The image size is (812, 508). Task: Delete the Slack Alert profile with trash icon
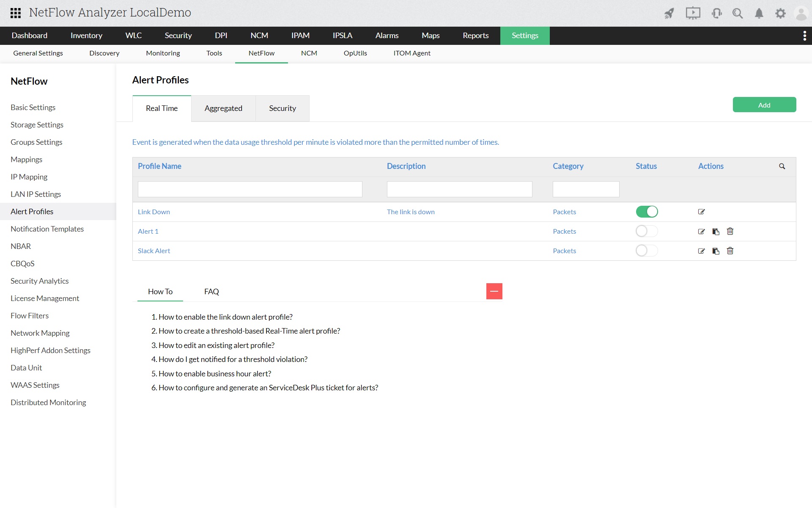(730, 251)
